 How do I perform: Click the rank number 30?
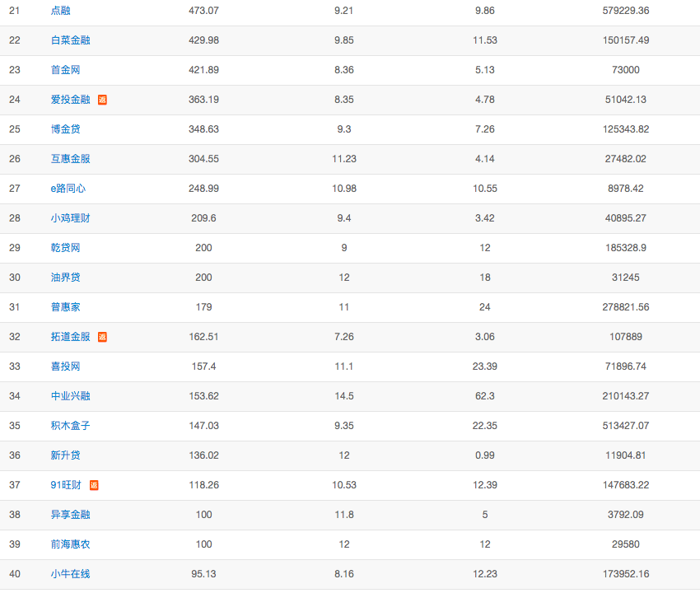coord(14,278)
